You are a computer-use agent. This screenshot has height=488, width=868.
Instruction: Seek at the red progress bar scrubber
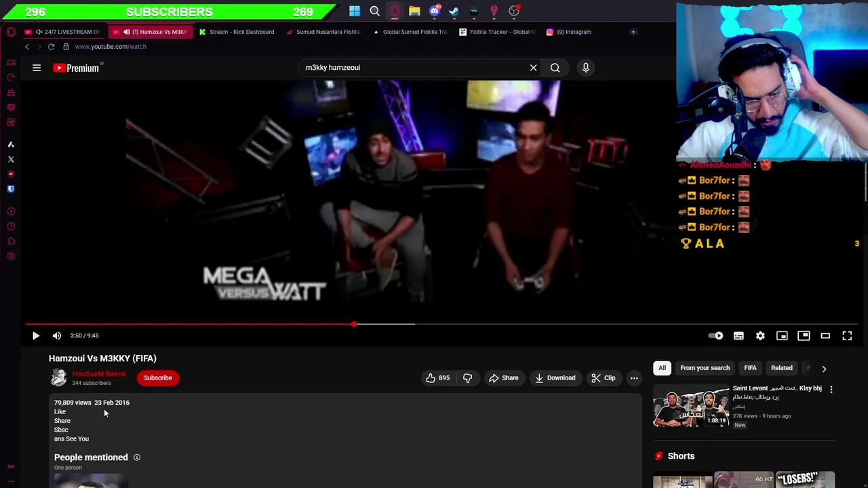click(353, 325)
